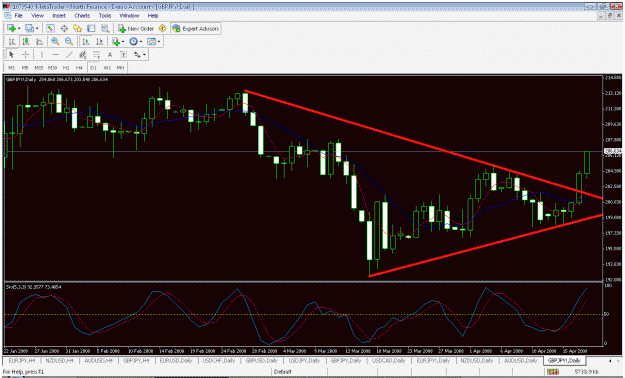625x378 pixels.
Task: Open the Data Window crosshair icon
Action: tap(64, 28)
